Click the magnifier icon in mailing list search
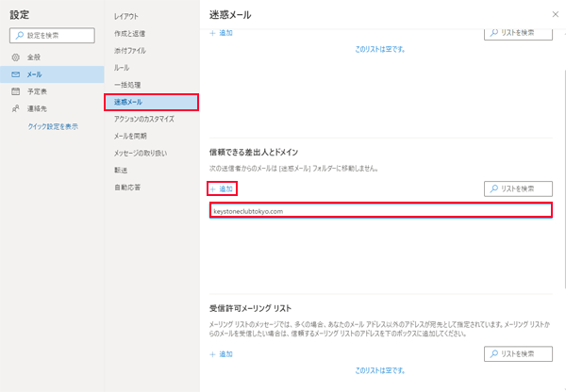Screen dimensions: 566x392 (x=493, y=353)
